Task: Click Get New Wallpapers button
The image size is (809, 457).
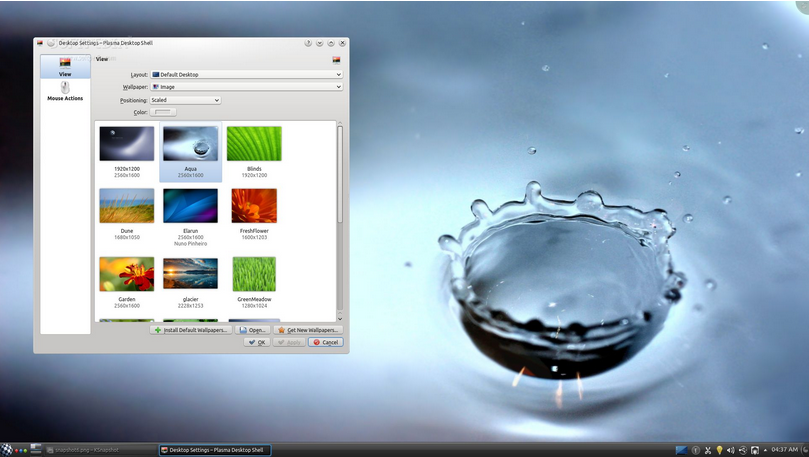Action: (x=308, y=330)
